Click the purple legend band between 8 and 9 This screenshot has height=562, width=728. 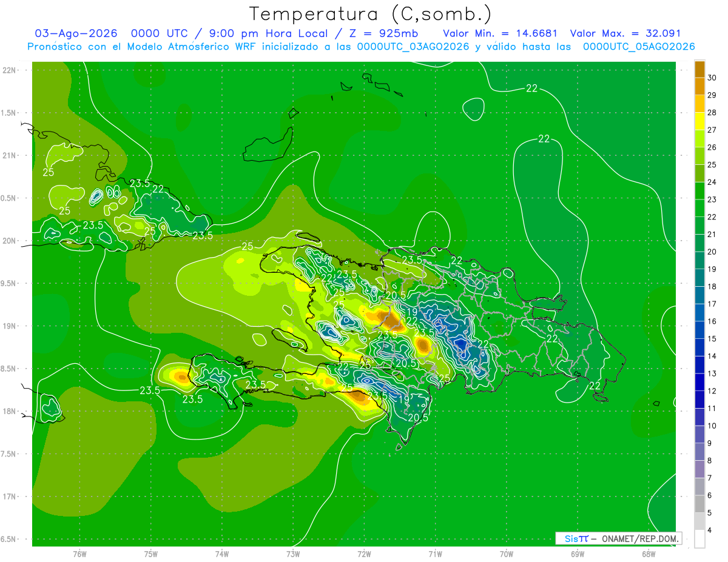(x=699, y=452)
